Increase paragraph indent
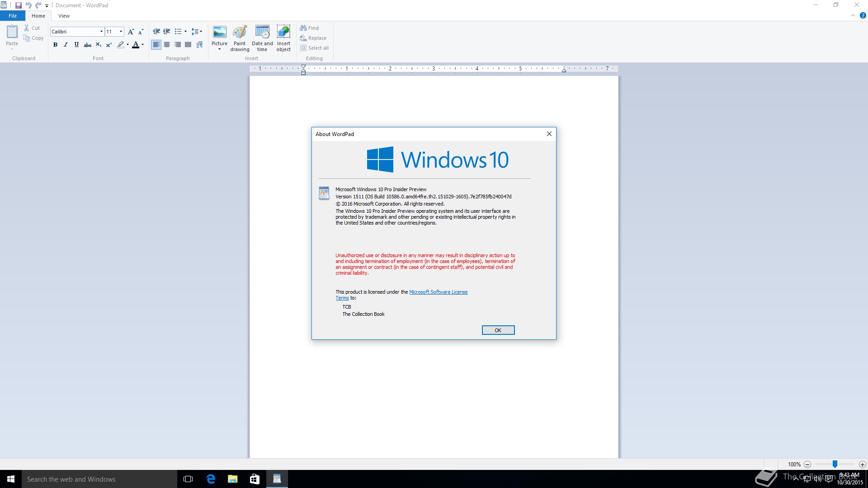Screen dimensions: 868x488 [167, 32]
